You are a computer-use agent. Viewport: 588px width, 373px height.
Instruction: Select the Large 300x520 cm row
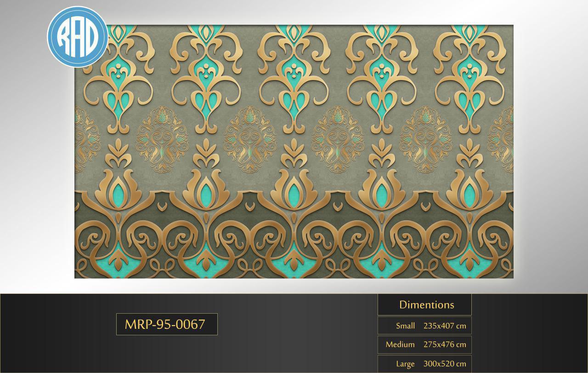click(x=424, y=364)
